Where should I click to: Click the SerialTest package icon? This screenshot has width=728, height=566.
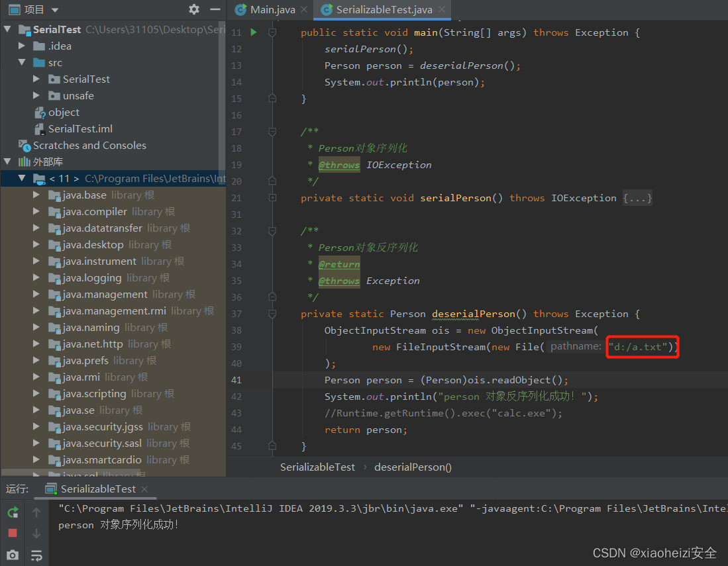click(54, 79)
